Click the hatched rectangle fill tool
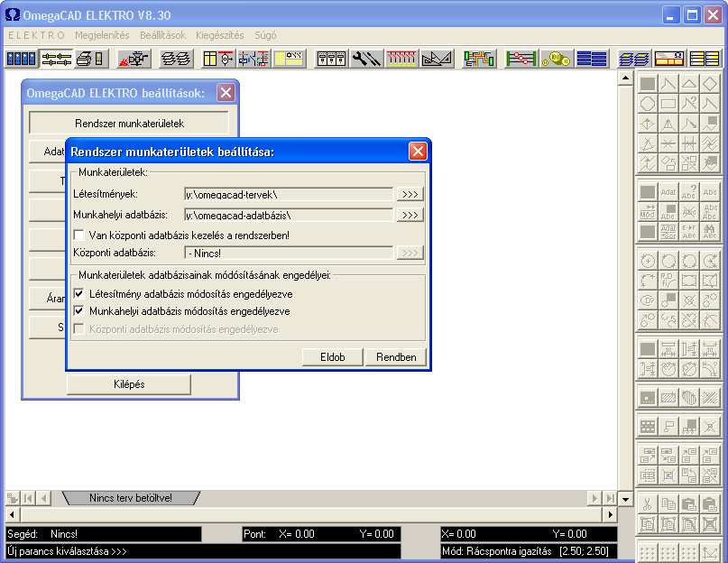The width and height of the screenshot is (728, 563). point(668,398)
